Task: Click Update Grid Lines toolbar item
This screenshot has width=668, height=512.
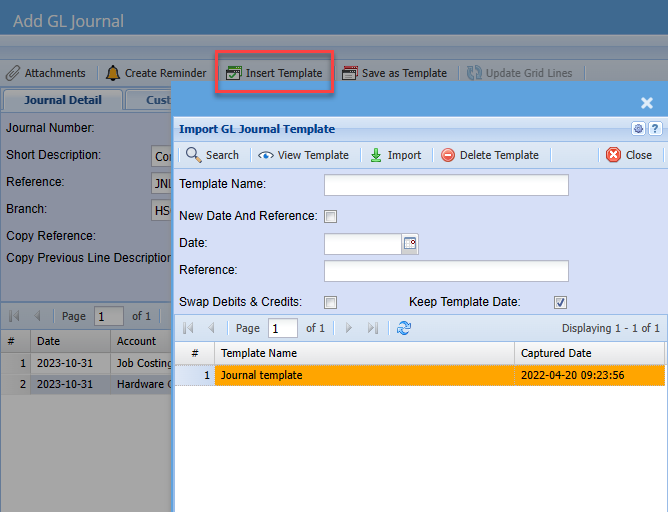Action: 519,73
